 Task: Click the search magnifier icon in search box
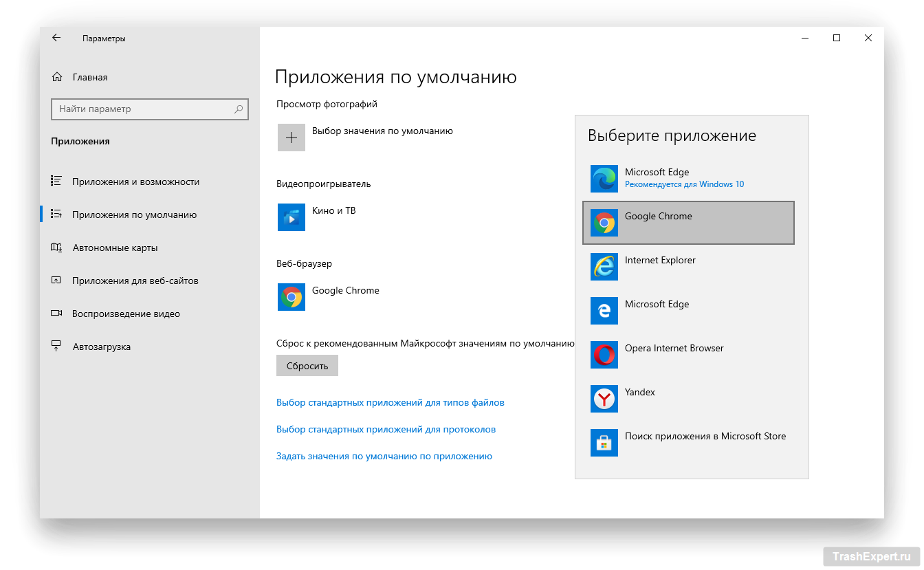coord(239,109)
